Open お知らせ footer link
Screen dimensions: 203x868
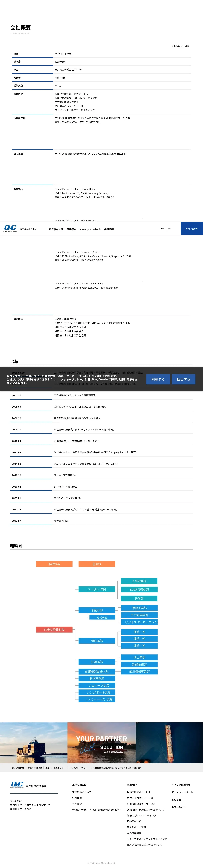coord(176,800)
